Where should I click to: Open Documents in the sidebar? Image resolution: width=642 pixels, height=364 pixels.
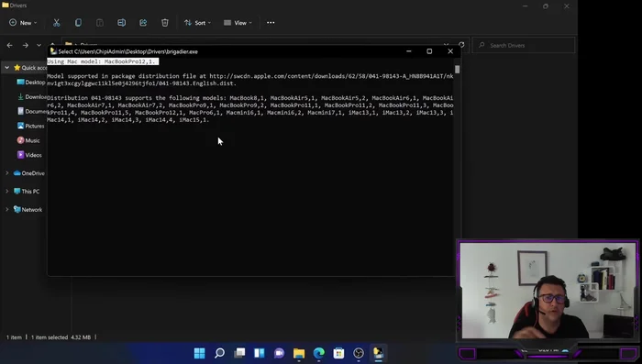pos(32,111)
